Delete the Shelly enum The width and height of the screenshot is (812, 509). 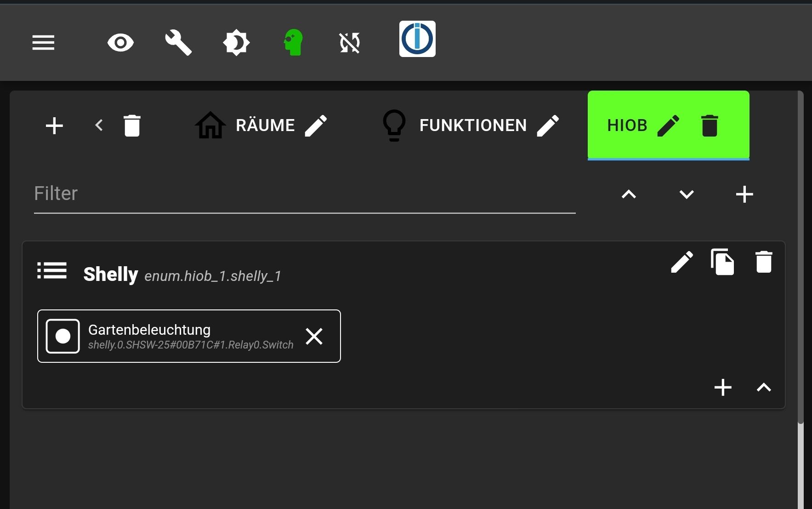pos(764,262)
